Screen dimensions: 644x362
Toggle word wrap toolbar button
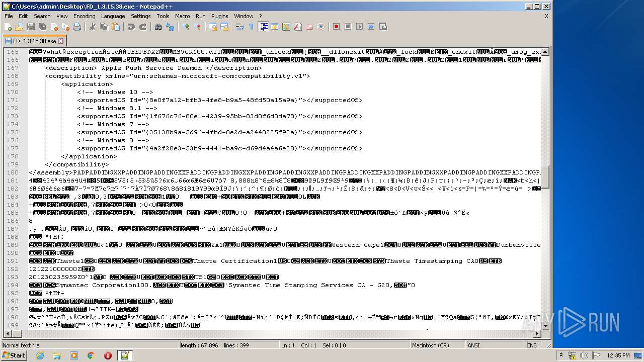click(x=239, y=27)
